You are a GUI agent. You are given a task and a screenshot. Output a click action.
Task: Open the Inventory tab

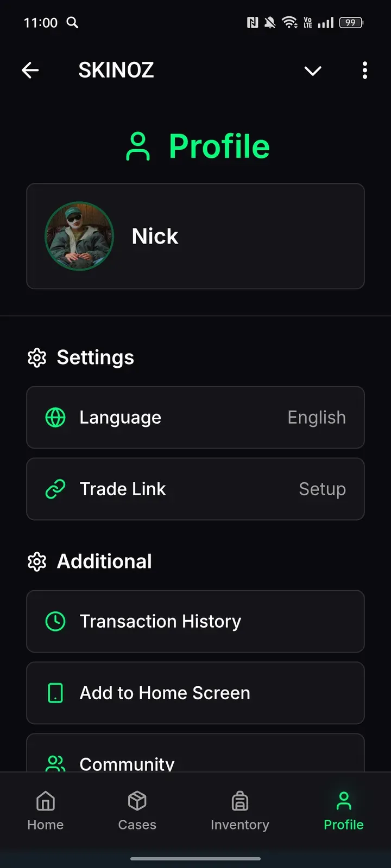pyautogui.click(x=239, y=810)
